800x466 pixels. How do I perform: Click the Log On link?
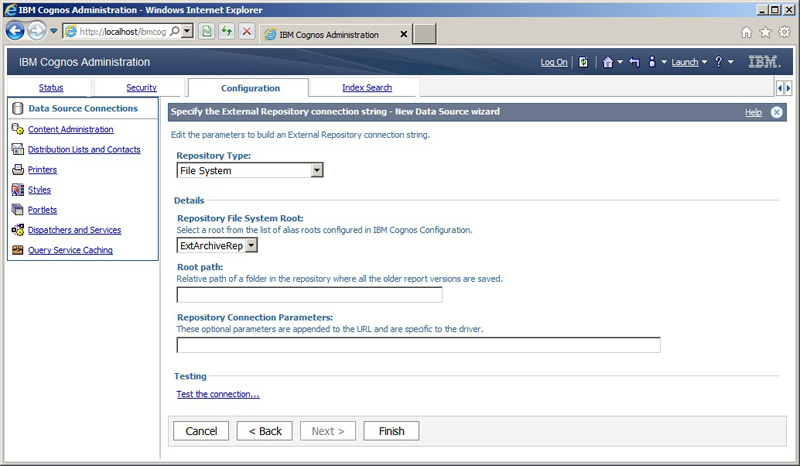(554, 62)
